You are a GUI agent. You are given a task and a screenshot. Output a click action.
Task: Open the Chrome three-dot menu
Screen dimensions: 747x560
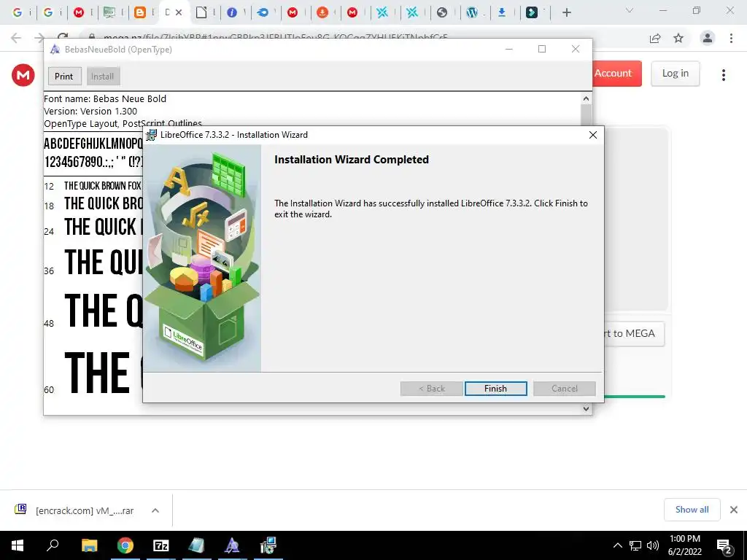(x=731, y=38)
